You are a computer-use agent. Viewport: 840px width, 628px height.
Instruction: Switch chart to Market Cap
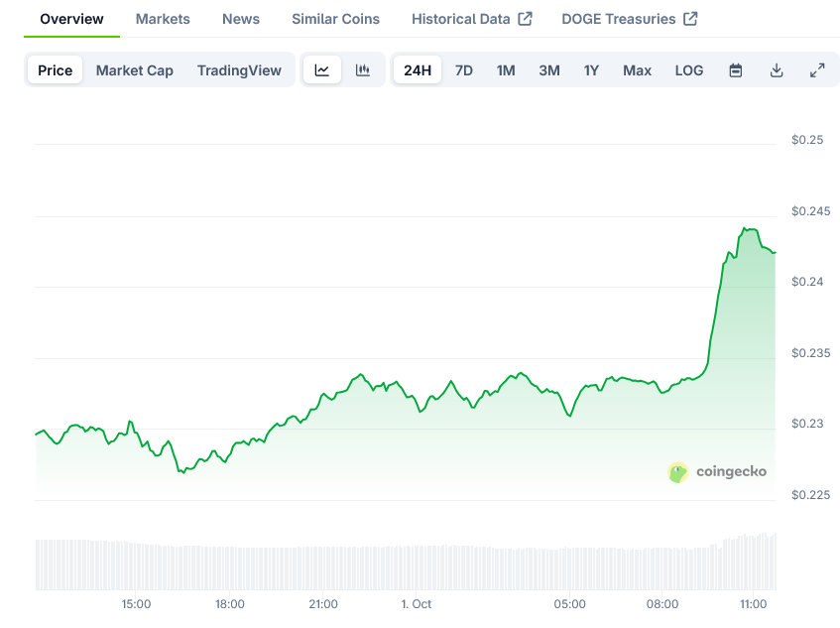click(135, 70)
